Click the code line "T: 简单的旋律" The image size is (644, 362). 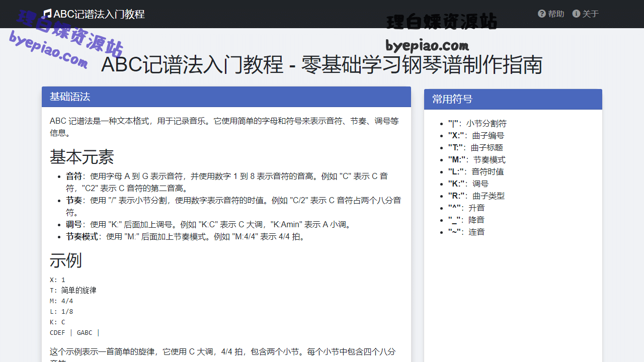click(x=73, y=290)
